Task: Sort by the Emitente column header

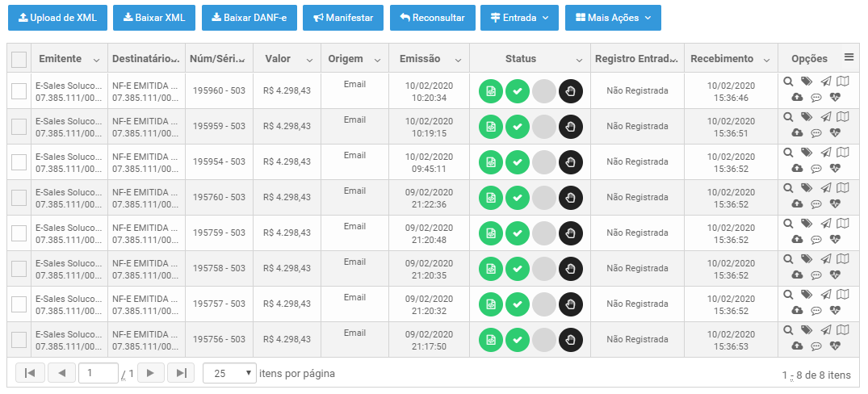Action: pos(61,59)
